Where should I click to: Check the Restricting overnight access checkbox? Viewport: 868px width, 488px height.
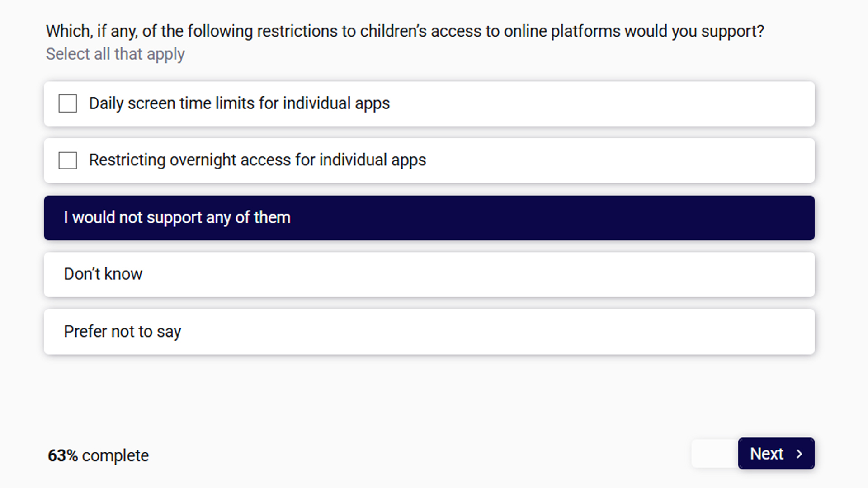[68, 160]
